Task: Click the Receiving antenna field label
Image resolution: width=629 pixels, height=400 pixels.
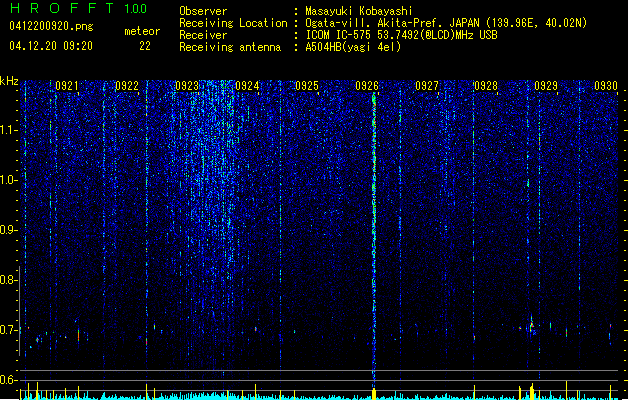Action: point(230,47)
